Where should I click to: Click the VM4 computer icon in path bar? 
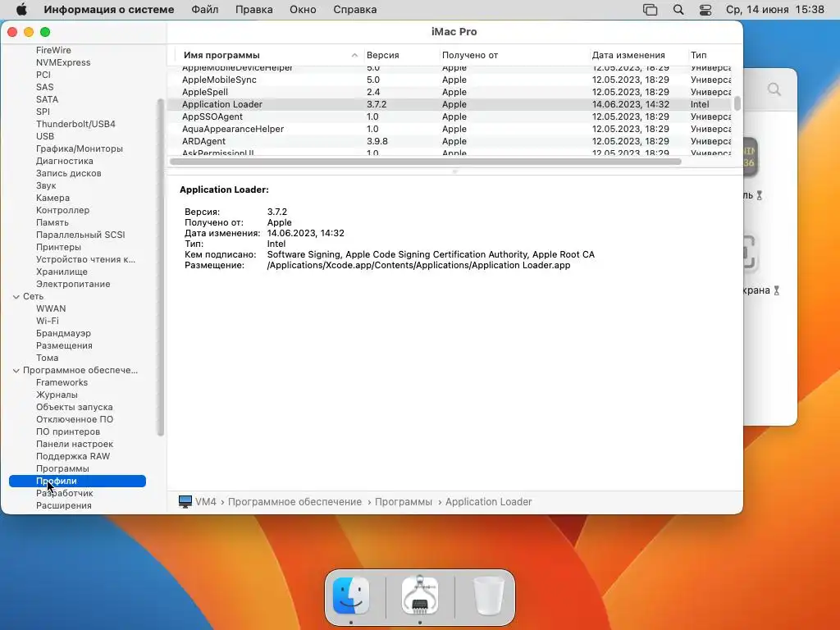(185, 502)
